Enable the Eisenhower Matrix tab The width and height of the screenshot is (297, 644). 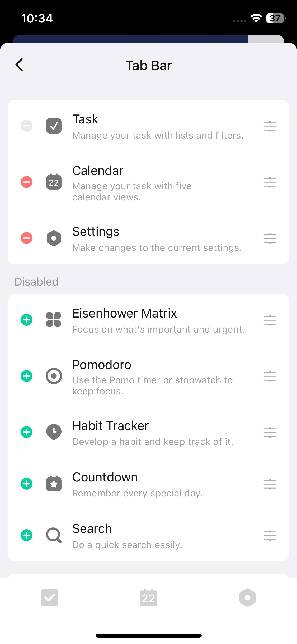[27, 320]
